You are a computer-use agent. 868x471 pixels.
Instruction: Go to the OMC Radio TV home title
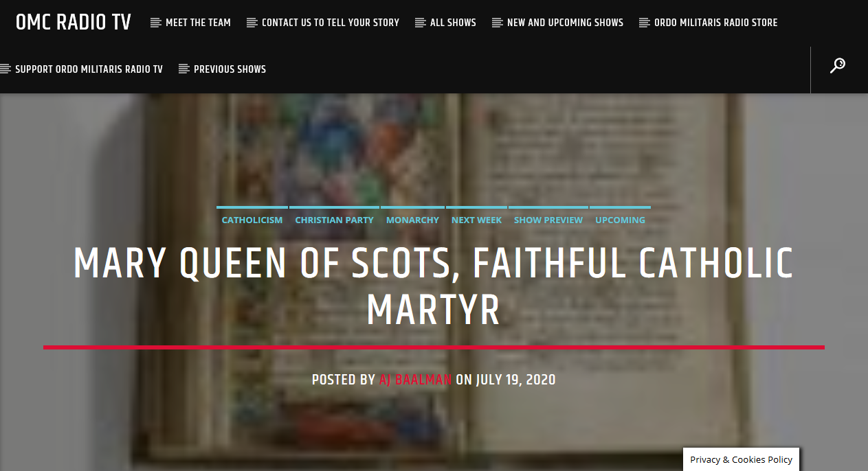point(74,23)
